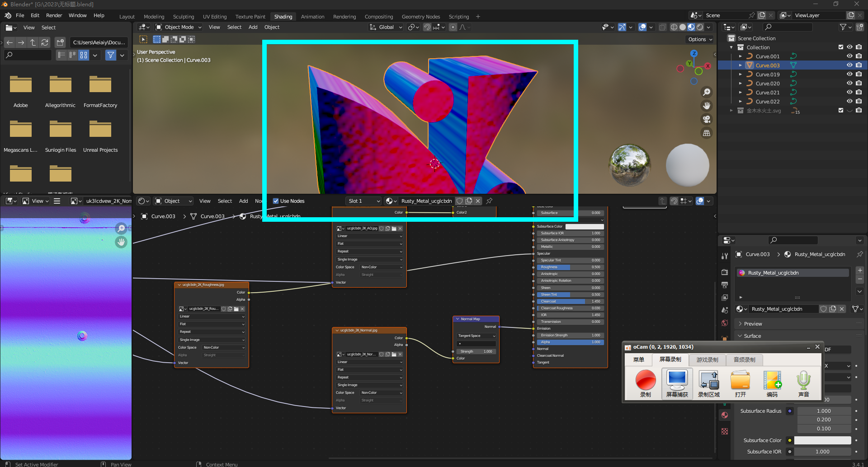Click the new collection icon in outliner
The height and width of the screenshot is (467, 868).
coord(859,27)
